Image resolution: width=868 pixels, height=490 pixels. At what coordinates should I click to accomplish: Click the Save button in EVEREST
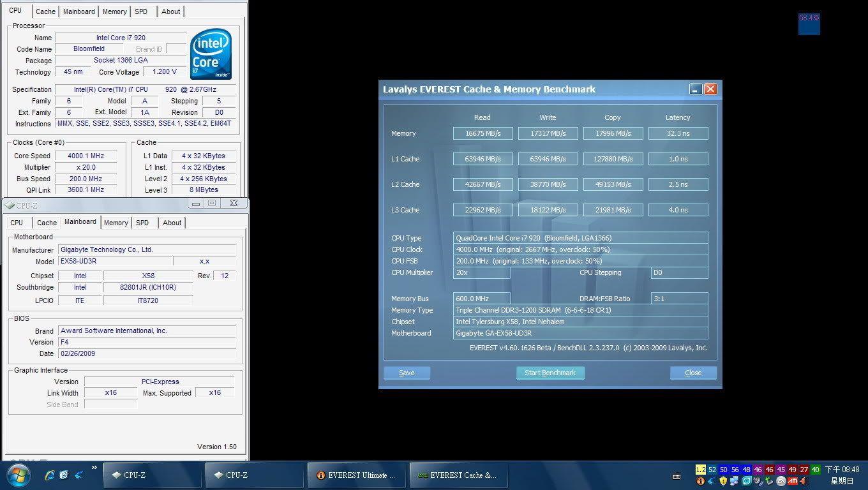(407, 373)
